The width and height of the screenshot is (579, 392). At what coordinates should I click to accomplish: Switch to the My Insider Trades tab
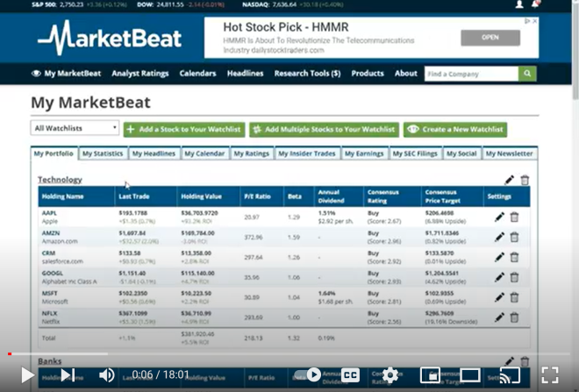point(306,153)
